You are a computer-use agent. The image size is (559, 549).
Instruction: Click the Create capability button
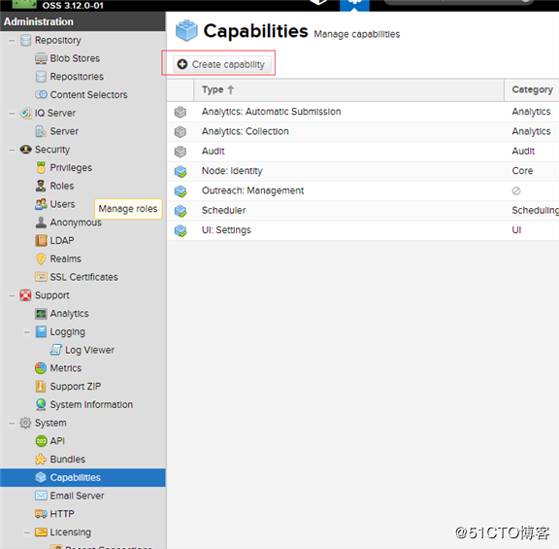point(222,65)
